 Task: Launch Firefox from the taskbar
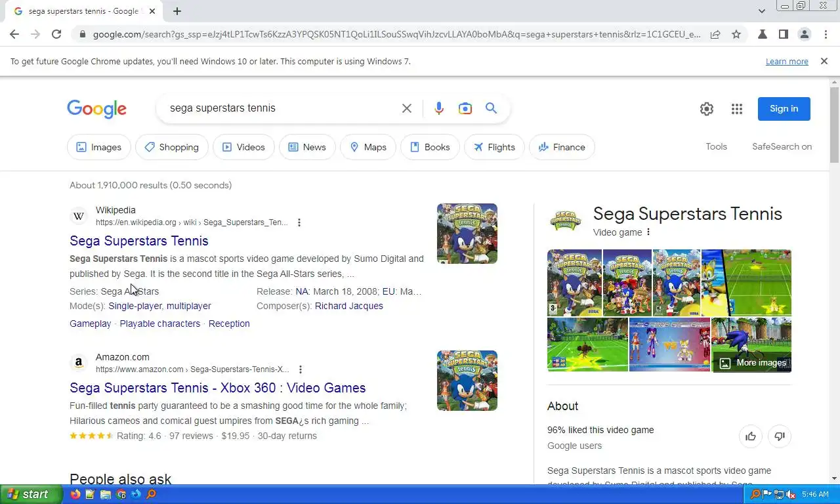75,494
